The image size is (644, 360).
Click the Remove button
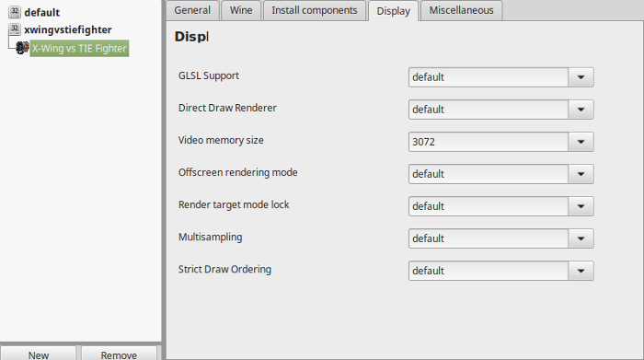coord(119,354)
